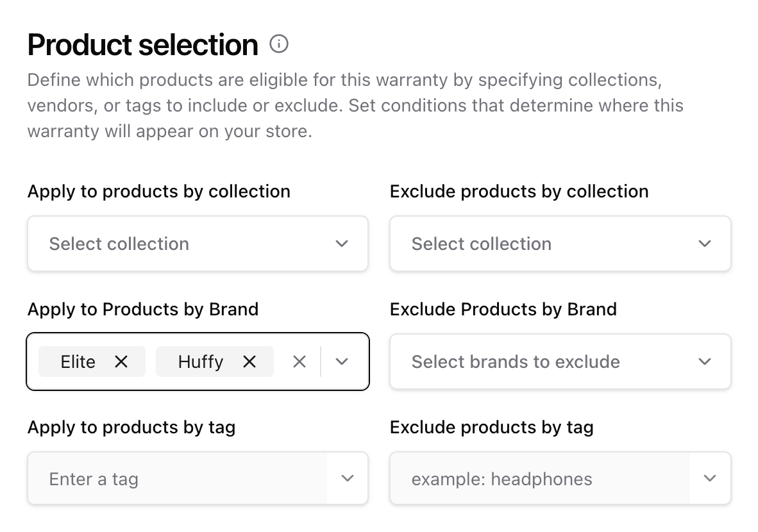Click Select collection placeholder under Exclude
This screenshot has width=758, height=532.
click(x=482, y=244)
